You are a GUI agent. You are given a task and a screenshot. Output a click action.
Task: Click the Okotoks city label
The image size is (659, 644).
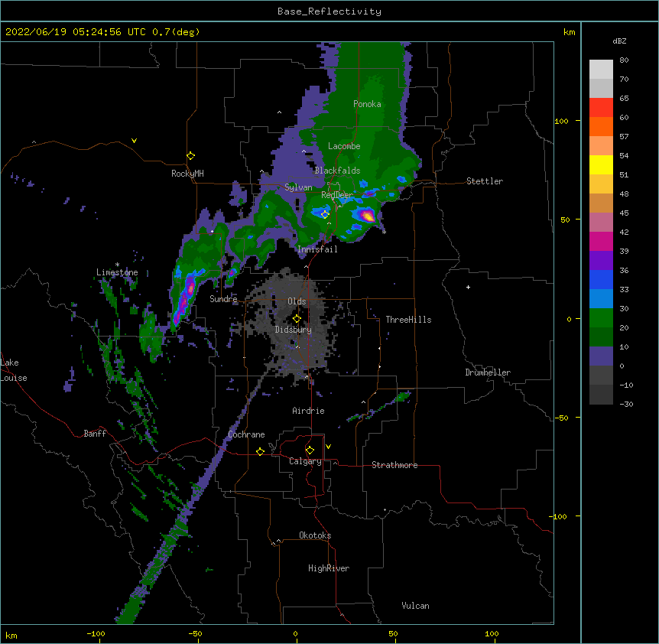315,535
